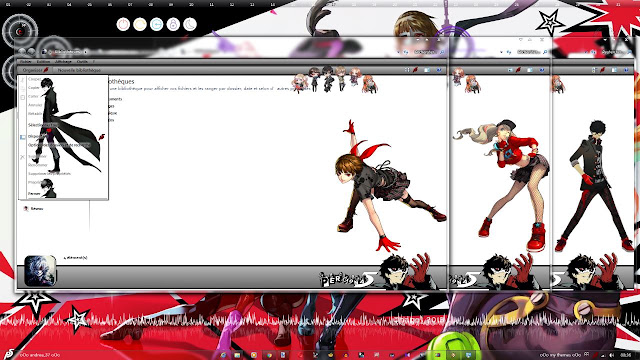Open the media player icon on the taskbar
Viewport: 640px width, 360px height.
tap(253, 355)
